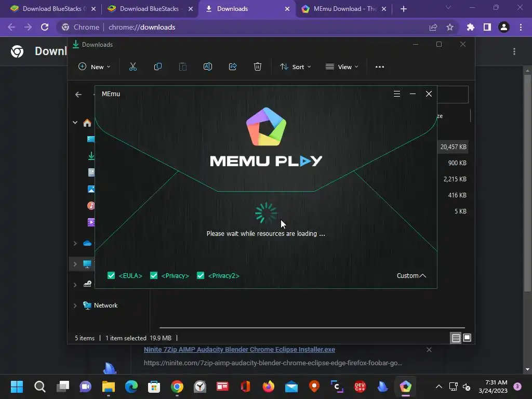The height and width of the screenshot is (399, 532).
Task: Open a new Chrome tab
Action: (403, 9)
